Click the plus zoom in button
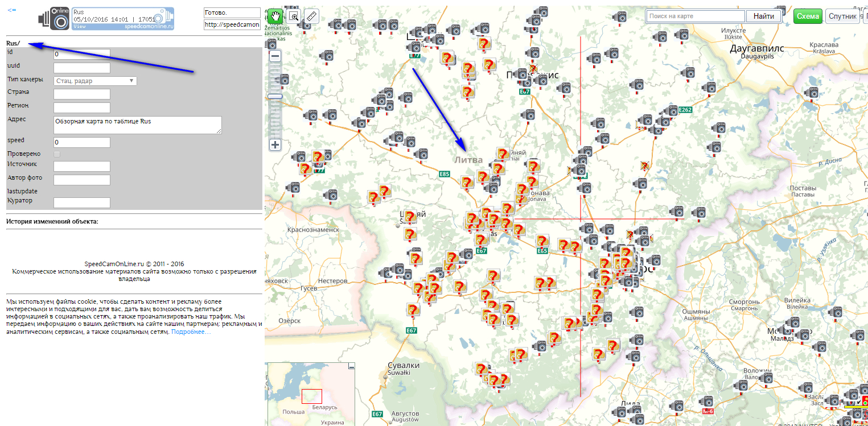868x426 pixels. pyautogui.click(x=275, y=144)
